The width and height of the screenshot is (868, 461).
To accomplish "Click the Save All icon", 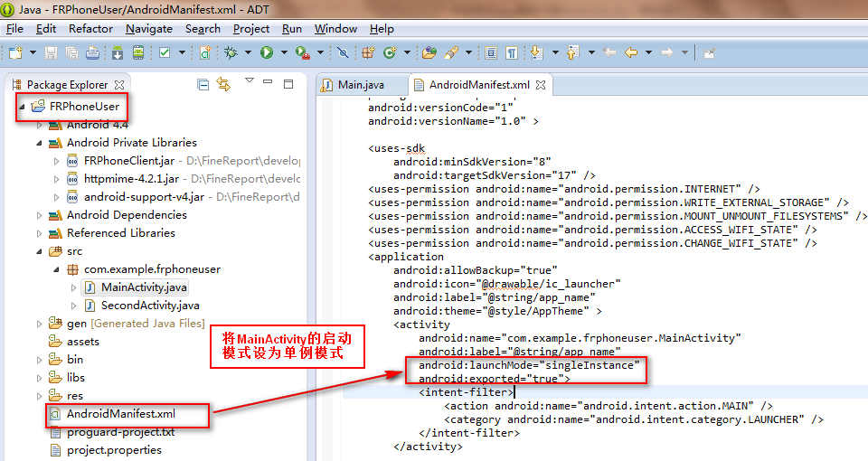I will (71, 52).
